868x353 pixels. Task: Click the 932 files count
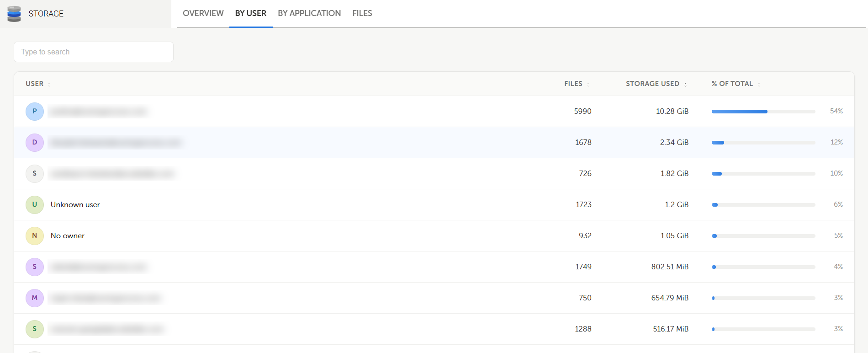tap(585, 236)
